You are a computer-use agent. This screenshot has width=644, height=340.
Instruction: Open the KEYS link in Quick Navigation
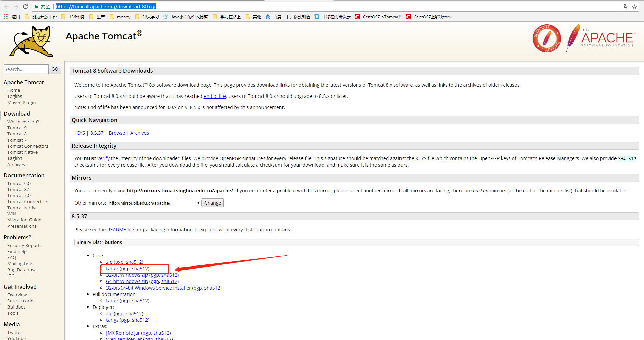click(x=80, y=133)
